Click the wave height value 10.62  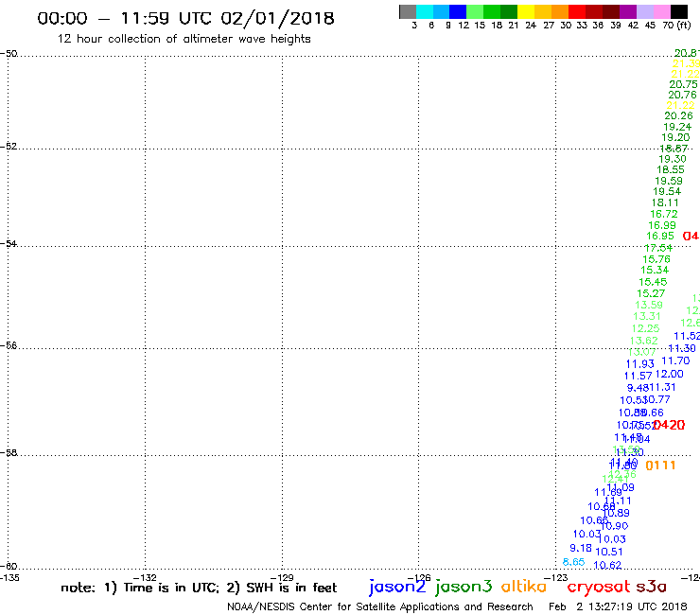pos(607,566)
